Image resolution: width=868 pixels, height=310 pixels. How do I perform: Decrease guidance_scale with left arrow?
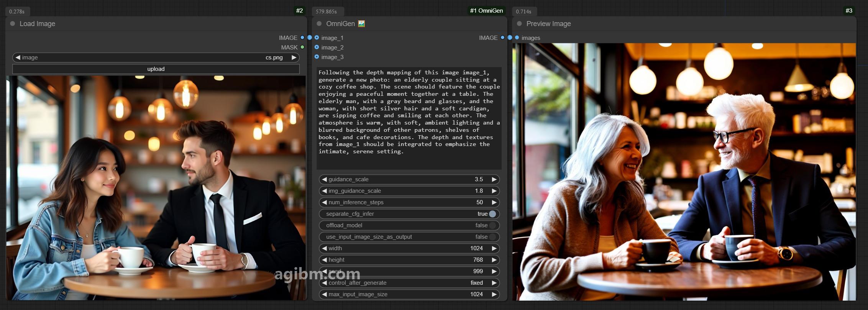point(324,179)
